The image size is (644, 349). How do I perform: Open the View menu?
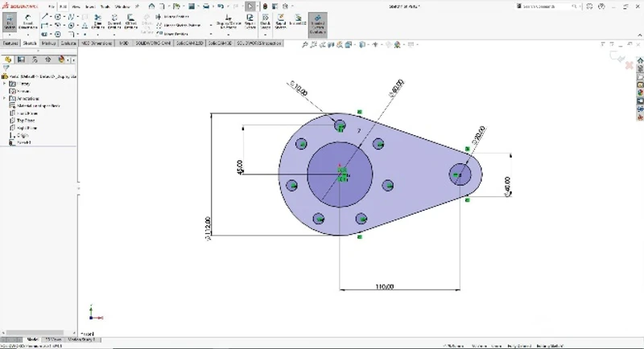(76, 6)
